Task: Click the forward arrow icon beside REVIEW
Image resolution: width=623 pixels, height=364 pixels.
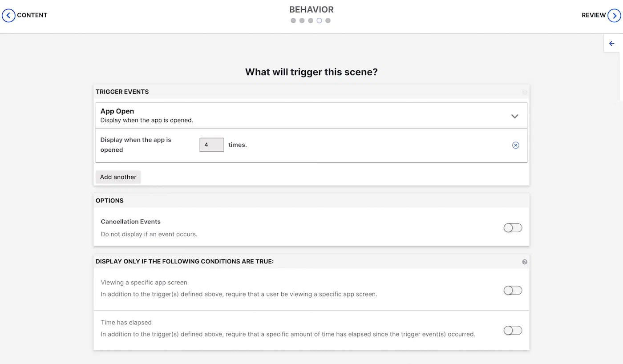Action: (614, 15)
